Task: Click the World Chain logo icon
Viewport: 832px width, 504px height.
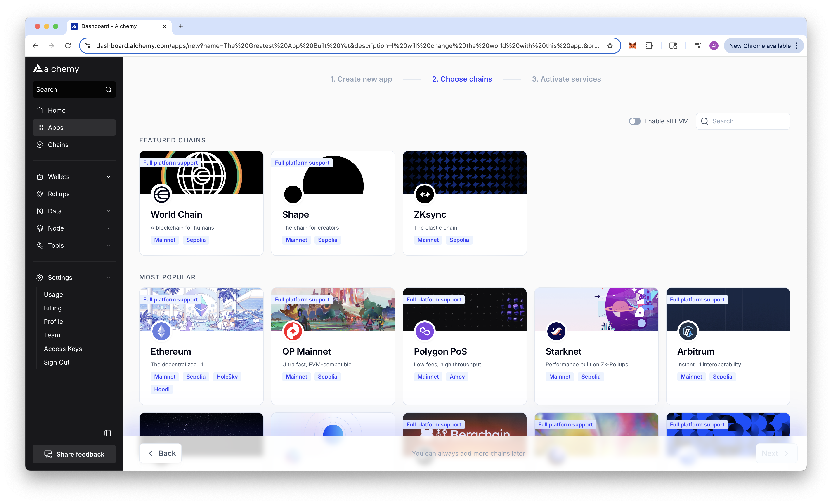Action: (162, 194)
